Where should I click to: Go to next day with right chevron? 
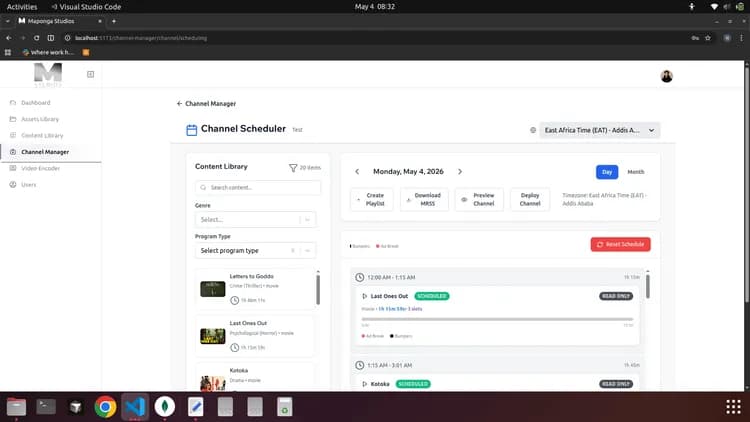point(460,171)
